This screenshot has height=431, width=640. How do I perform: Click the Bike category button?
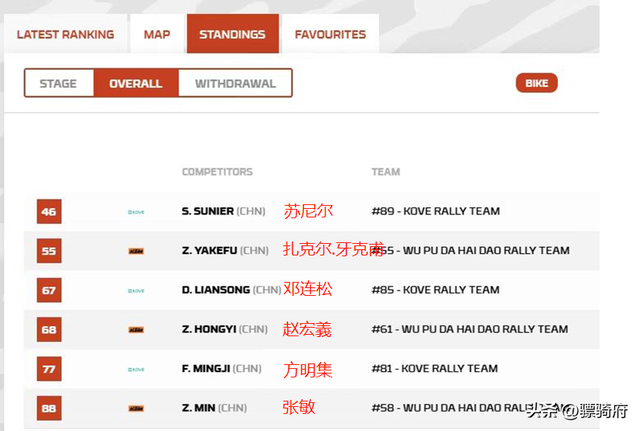536,83
